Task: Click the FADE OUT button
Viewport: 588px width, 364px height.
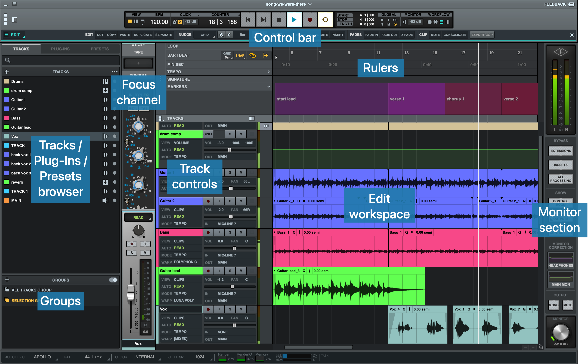Action: [389, 35]
